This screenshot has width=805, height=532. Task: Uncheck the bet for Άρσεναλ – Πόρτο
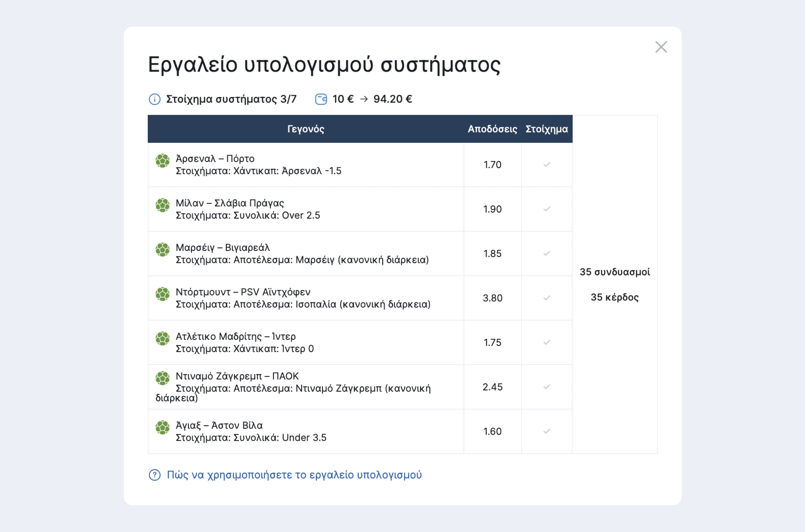[x=547, y=164]
